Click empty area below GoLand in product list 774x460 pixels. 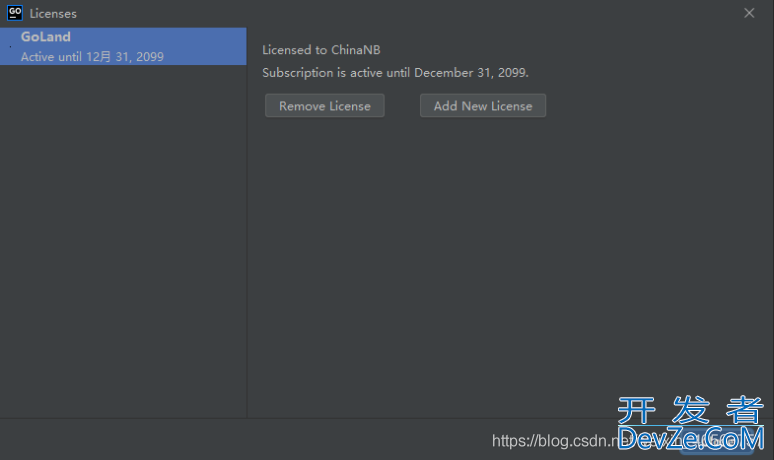coord(123,241)
